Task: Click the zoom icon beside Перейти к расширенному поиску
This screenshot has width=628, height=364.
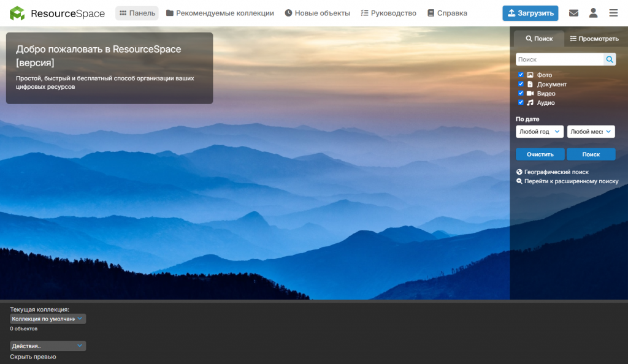Action: point(519,181)
